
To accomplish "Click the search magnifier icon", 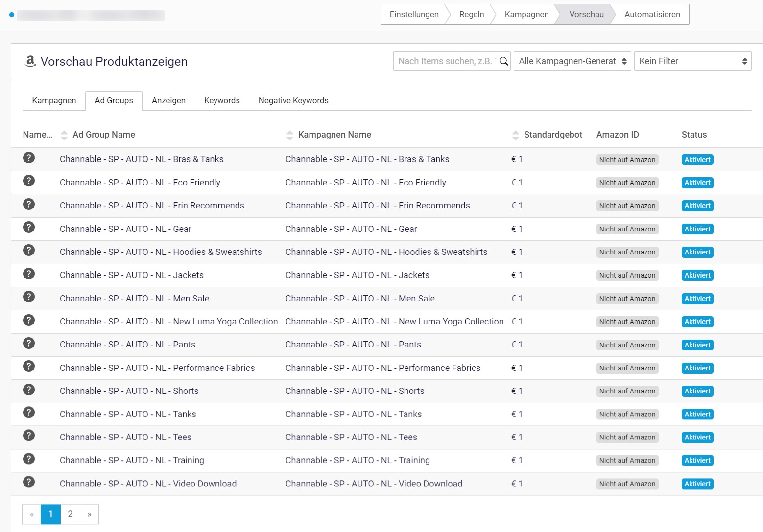I will (503, 61).
